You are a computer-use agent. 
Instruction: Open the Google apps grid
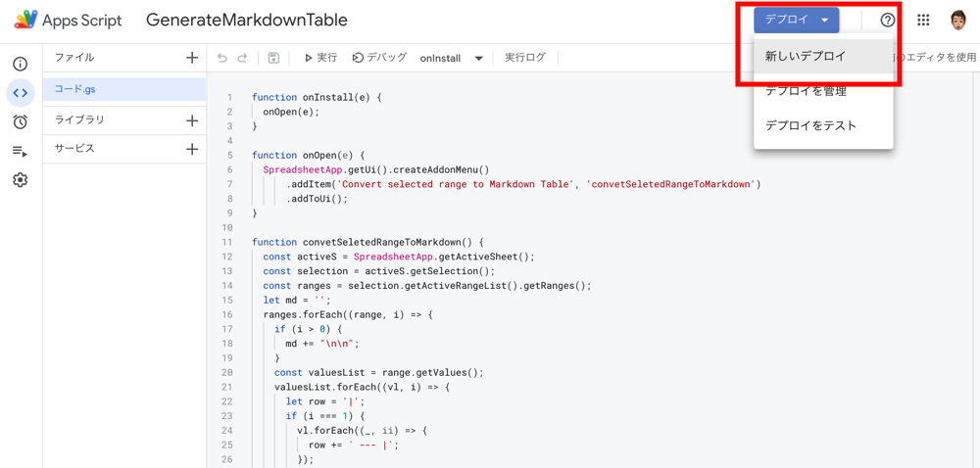923,20
